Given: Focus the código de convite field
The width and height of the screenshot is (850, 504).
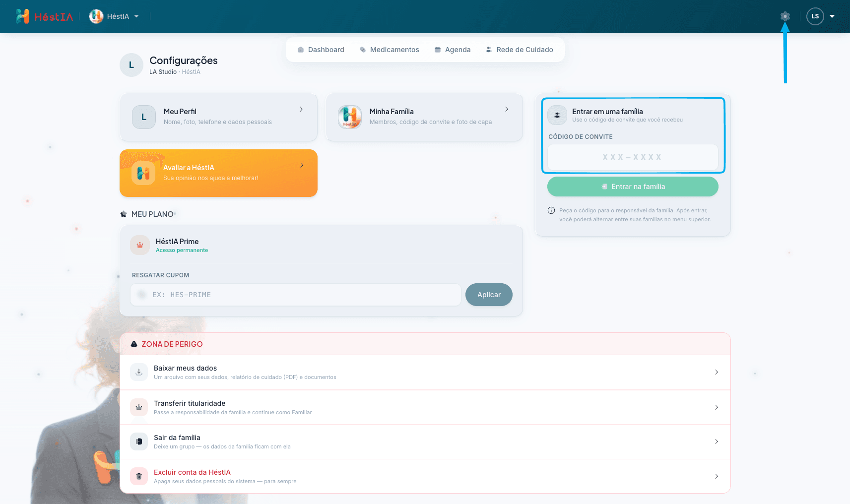Looking at the screenshot, I should coord(633,157).
